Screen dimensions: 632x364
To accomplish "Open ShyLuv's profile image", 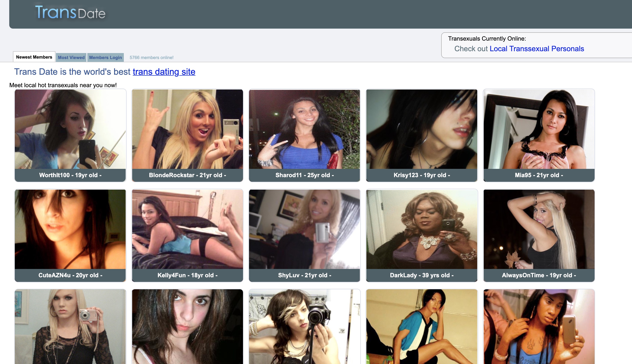I will pos(304,230).
